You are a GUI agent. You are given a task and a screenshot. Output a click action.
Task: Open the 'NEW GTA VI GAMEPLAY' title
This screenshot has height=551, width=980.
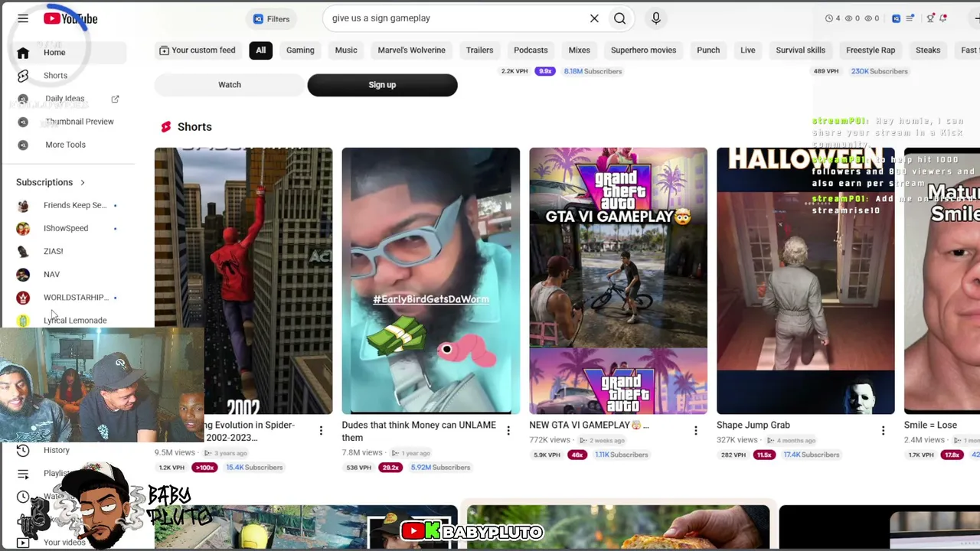589,425
